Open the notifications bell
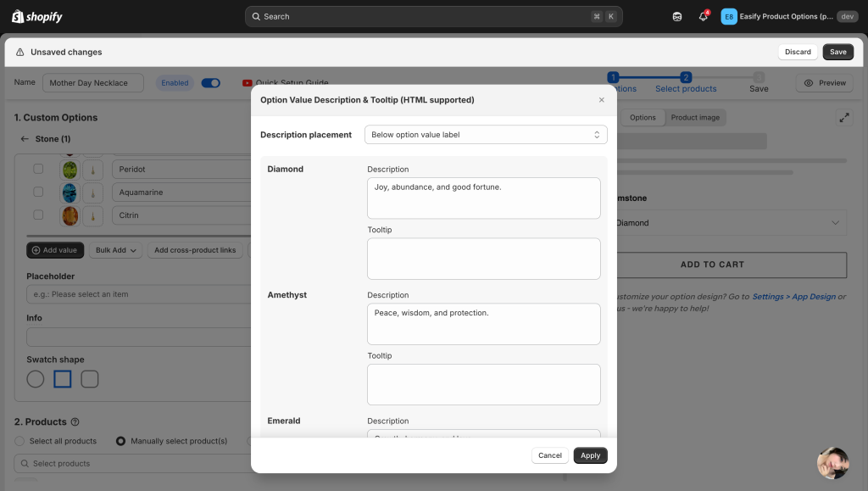 (x=703, y=16)
